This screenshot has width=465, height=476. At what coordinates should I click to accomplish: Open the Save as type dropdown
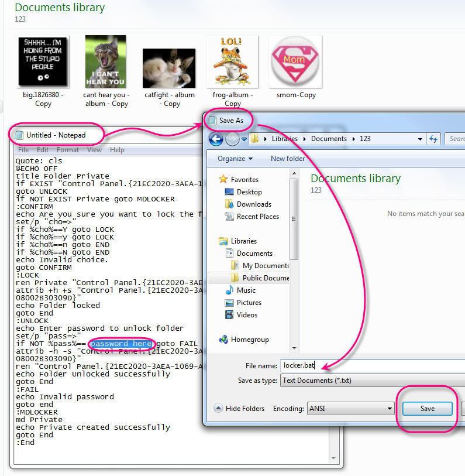click(372, 381)
